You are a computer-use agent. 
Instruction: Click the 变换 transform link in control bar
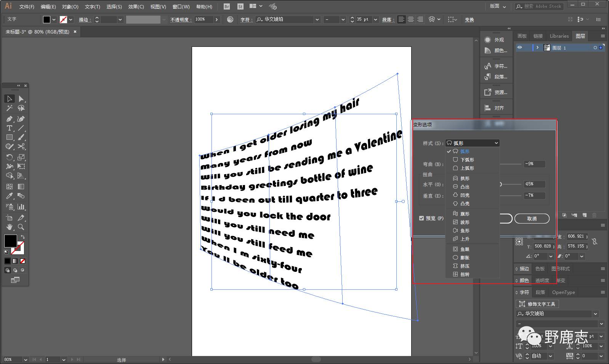[x=470, y=19]
